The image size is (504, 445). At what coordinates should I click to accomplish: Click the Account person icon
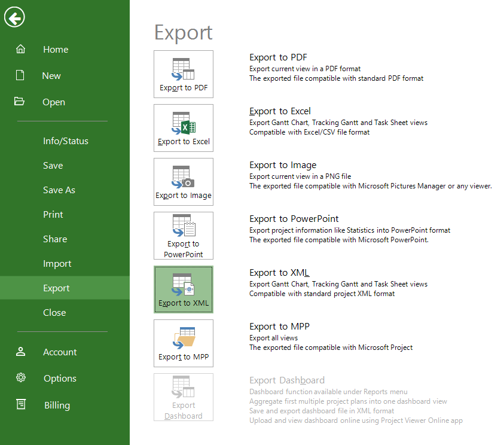pyautogui.click(x=20, y=352)
